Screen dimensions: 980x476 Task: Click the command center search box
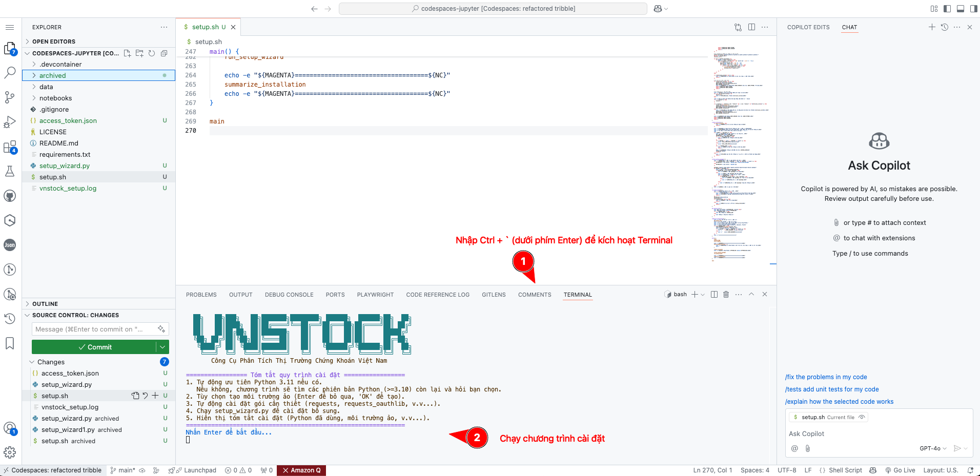tap(493, 9)
